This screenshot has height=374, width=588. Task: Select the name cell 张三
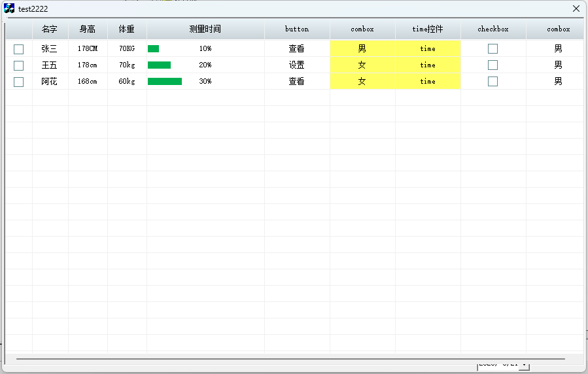click(50, 48)
